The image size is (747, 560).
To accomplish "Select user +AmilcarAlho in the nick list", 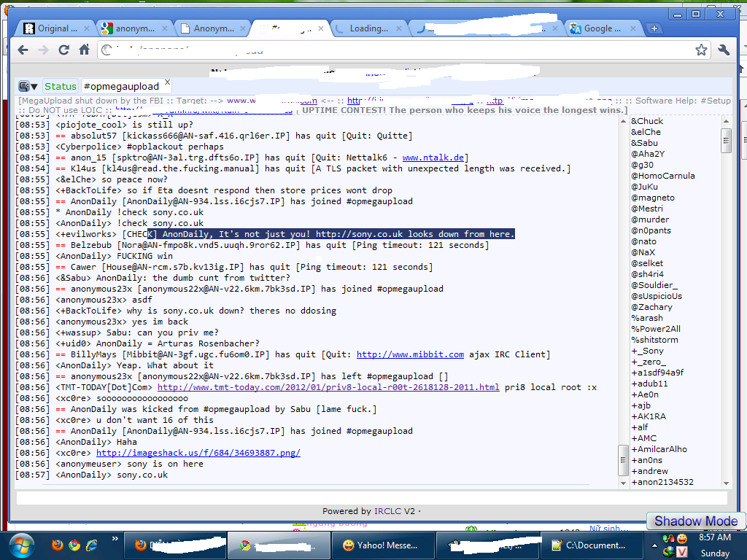I will [x=659, y=449].
